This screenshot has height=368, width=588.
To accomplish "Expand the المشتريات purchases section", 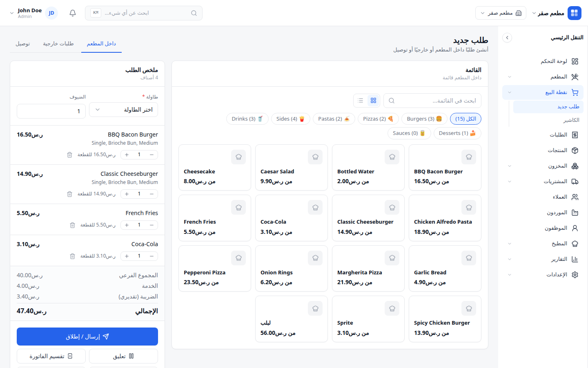I will click(x=543, y=182).
